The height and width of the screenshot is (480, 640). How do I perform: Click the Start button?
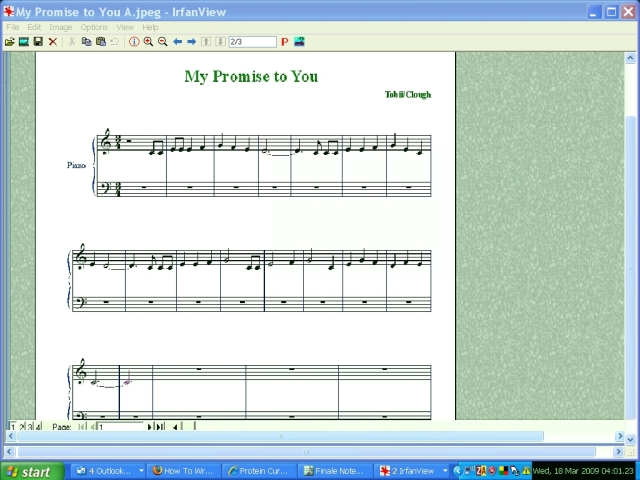(30, 471)
